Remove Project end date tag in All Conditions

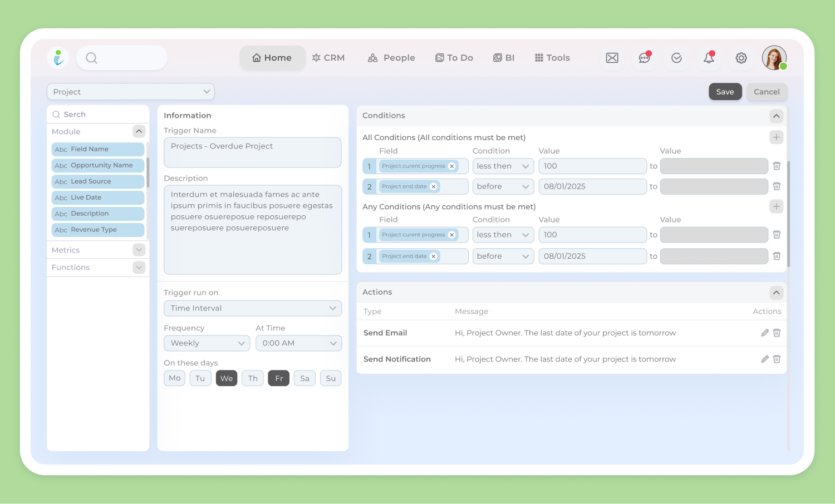(x=434, y=187)
